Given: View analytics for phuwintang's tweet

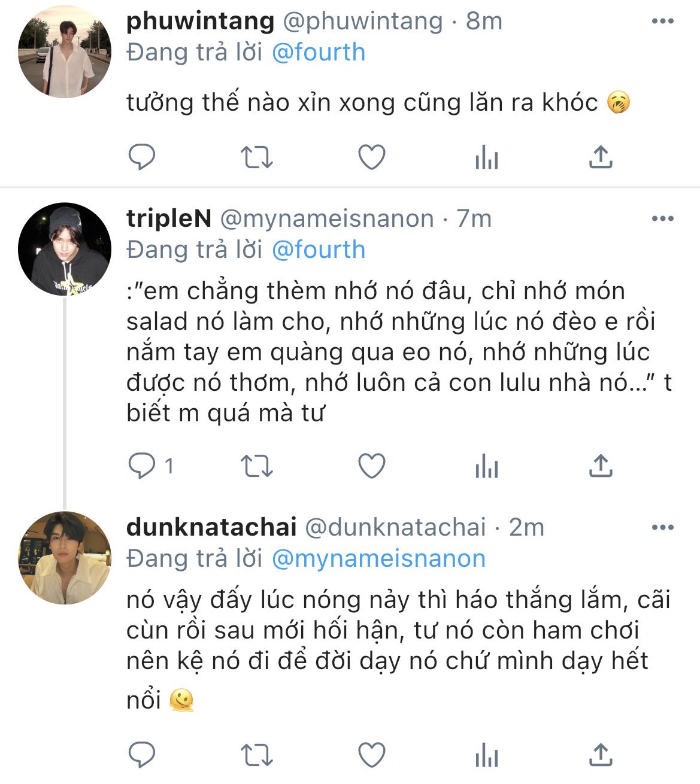Looking at the screenshot, I should tap(486, 158).
